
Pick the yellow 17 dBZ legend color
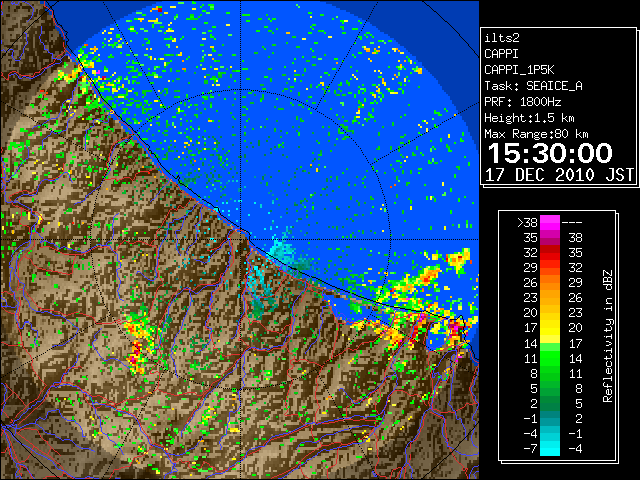550,328
